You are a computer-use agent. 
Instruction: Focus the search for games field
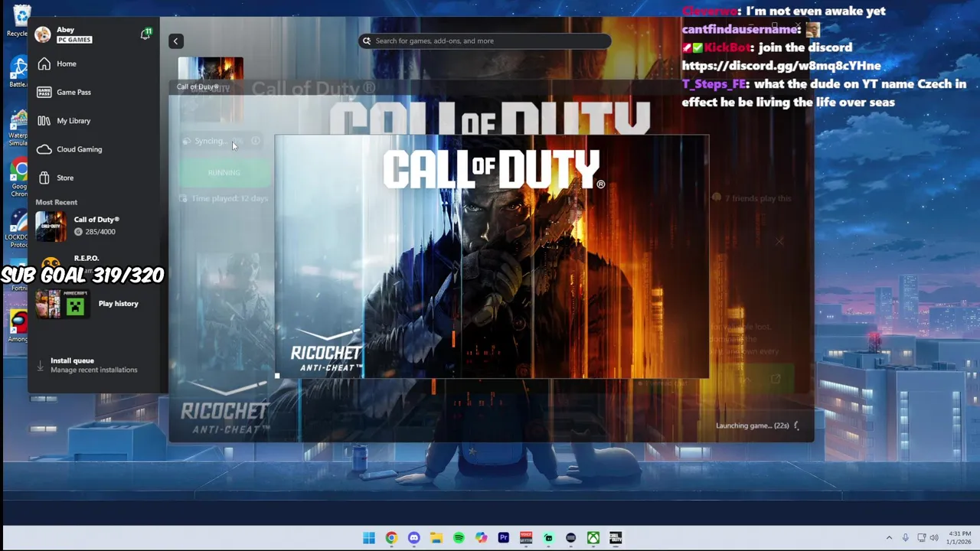click(x=485, y=41)
